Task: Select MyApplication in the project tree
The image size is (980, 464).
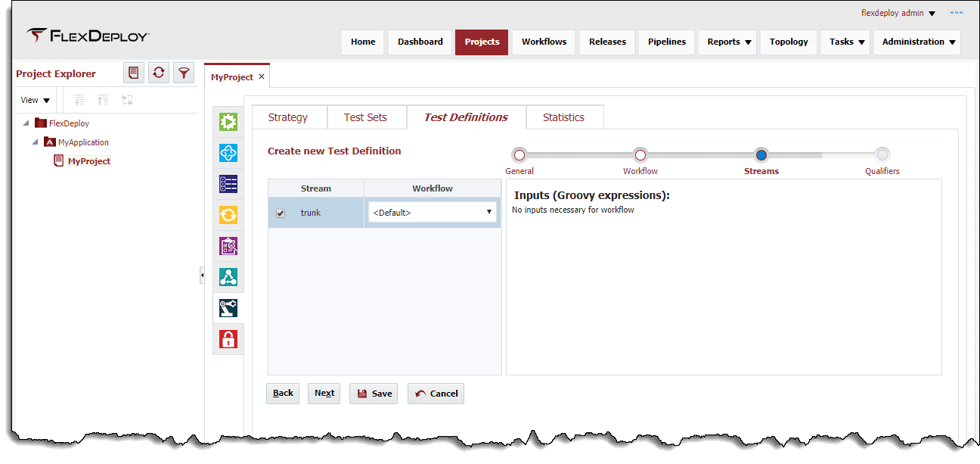Action: (x=83, y=142)
